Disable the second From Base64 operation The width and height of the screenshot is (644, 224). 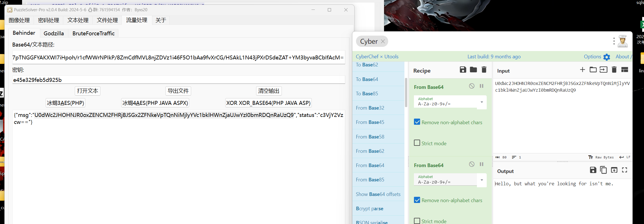[472, 164]
